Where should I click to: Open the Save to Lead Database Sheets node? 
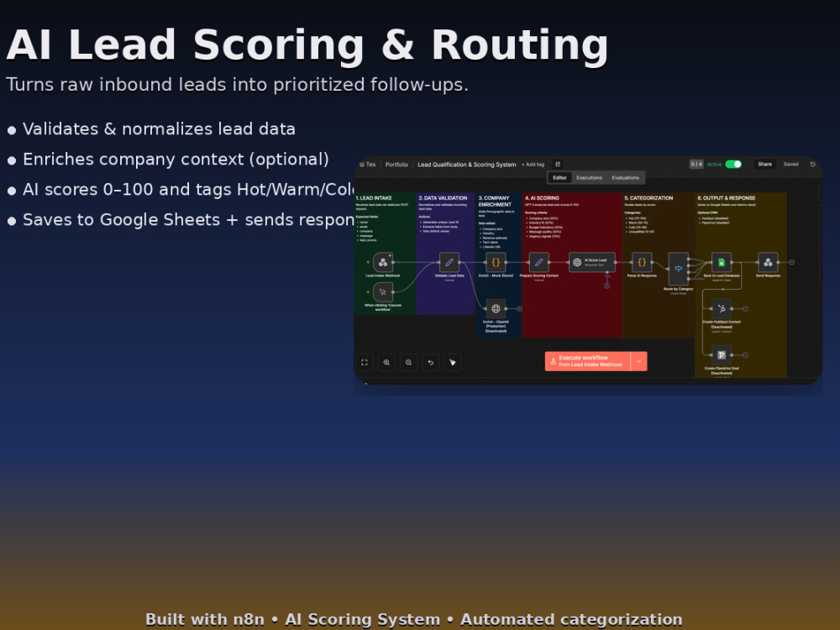point(721,262)
